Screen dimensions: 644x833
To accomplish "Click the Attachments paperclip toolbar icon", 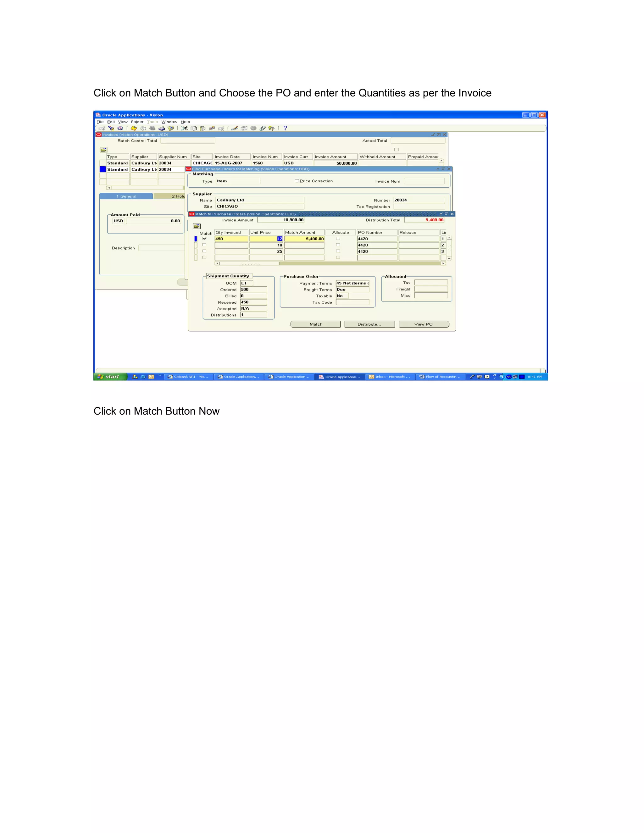I will (x=263, y=128).
